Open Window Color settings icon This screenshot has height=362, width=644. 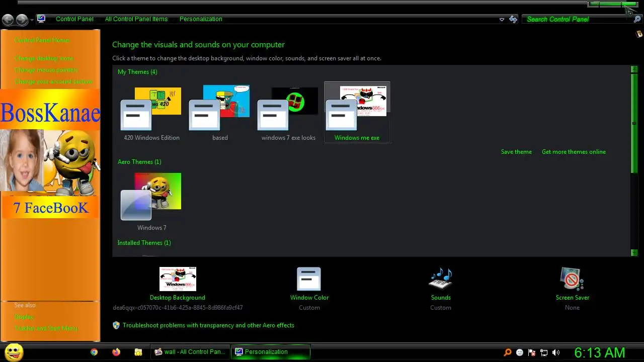pyautogui.click(x=309, y=279)
